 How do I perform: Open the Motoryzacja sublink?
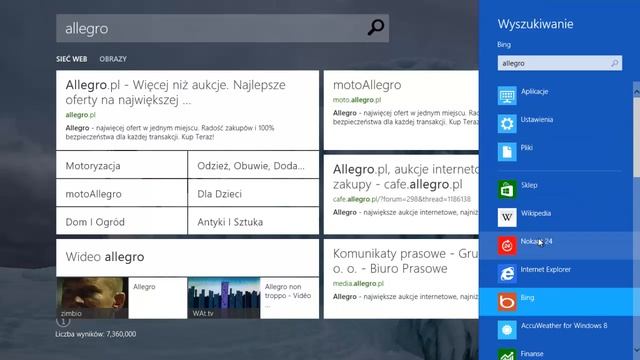click(x=122, y=166)
